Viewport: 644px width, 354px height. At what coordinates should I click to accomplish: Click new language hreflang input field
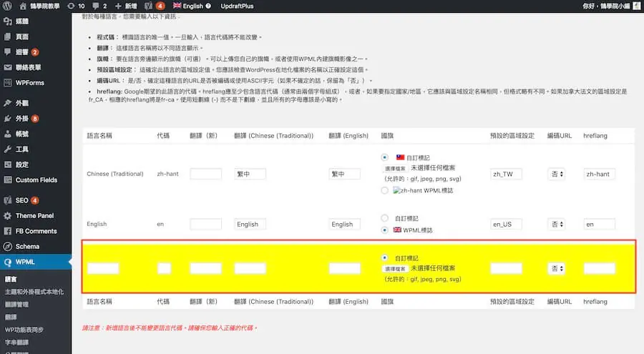pyautogui.click(x=599, y=269)
